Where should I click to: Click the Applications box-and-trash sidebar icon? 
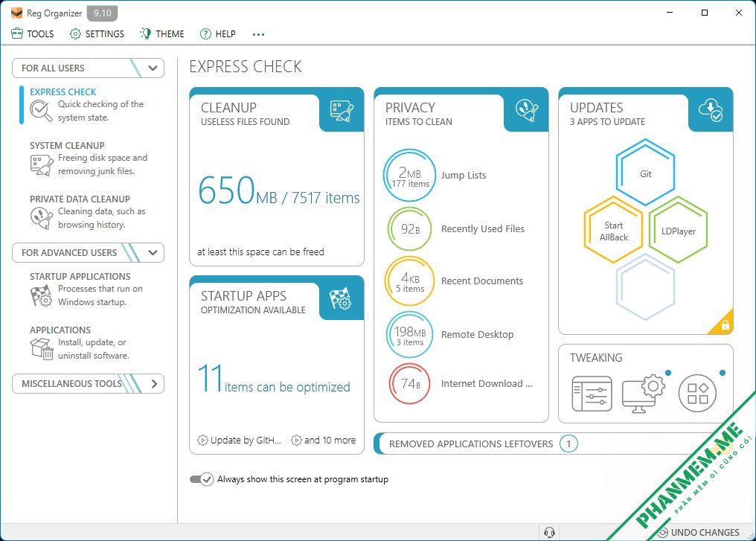[x=42, y=348]
